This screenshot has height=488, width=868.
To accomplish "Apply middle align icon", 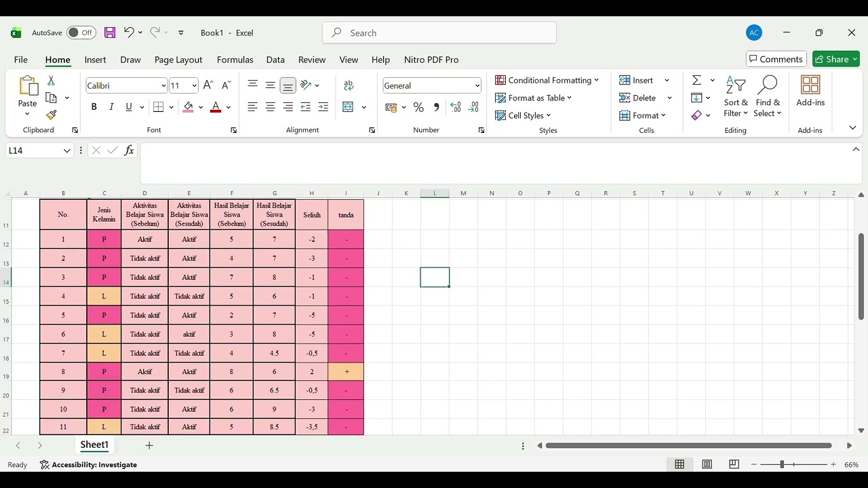I will (x=271, y=85).
